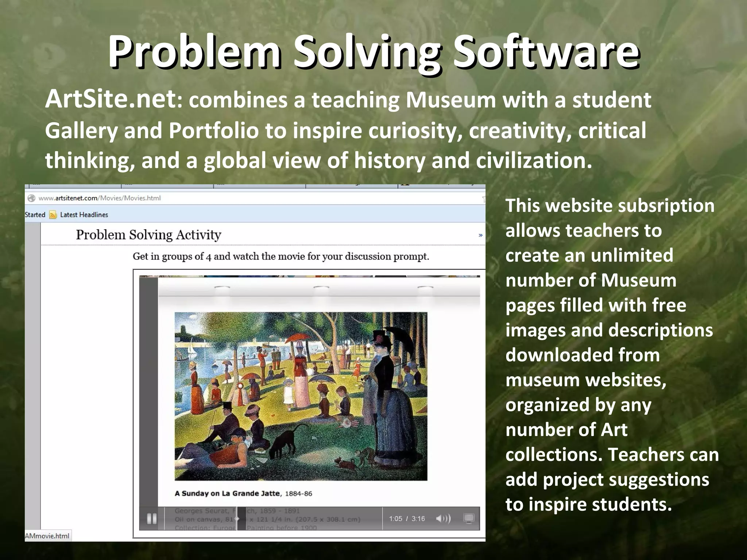Click the movie progress slider handle
The image size is (747, 560).
point(237,518)
